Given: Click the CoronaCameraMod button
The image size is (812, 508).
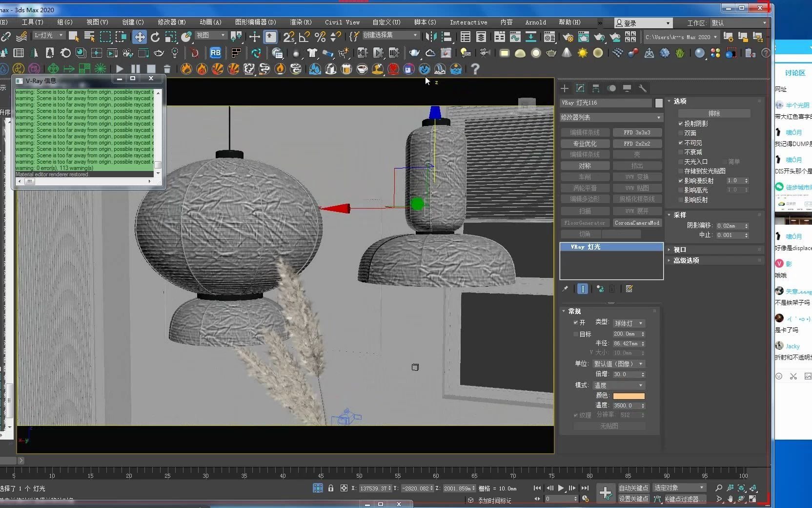Looking at the screenshot, I should coord(637,223).
